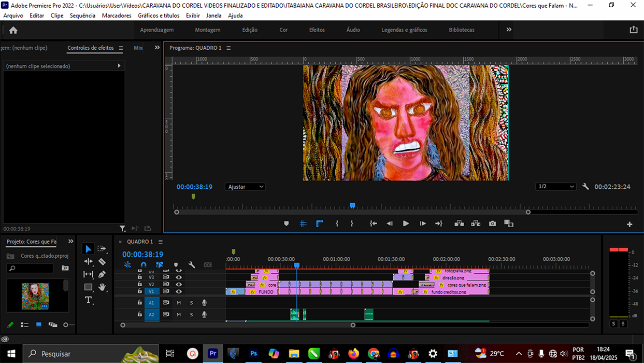Expand the nenhum clipe selecionado arrow

coord(119,66)
